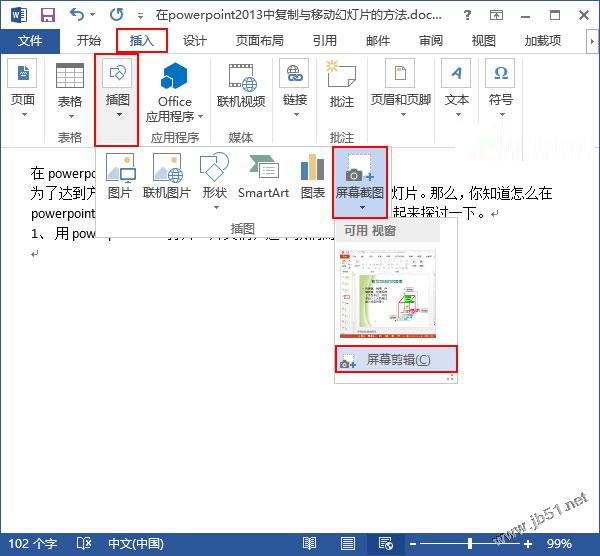
Task: Select the 插入 ribbon tab
Action: pos(142,41)
